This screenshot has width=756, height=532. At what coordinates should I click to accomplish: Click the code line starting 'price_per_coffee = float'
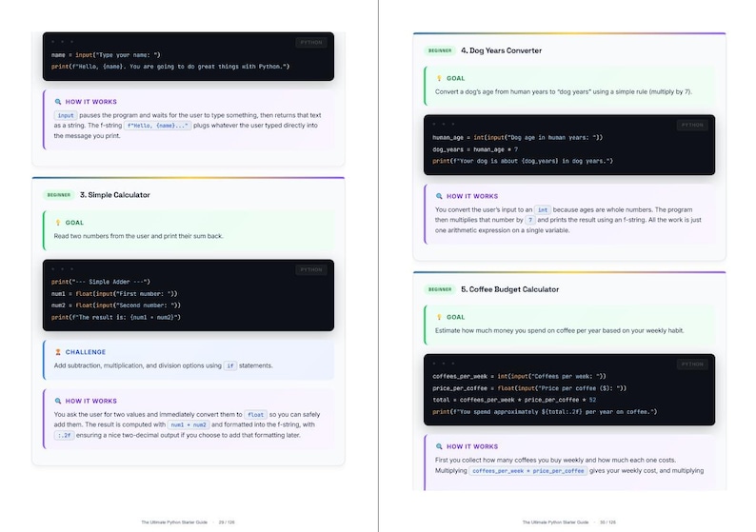tap(529, 388)
